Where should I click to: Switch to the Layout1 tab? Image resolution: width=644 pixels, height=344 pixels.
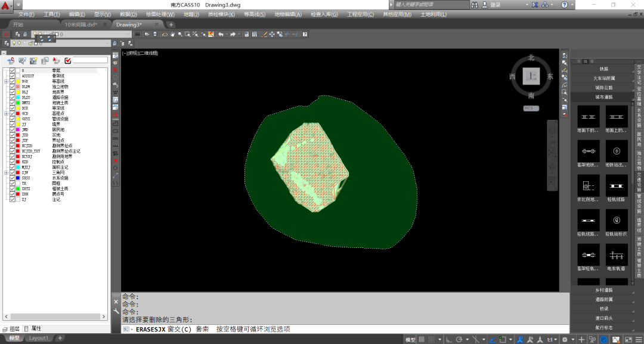tap(39, 338)
